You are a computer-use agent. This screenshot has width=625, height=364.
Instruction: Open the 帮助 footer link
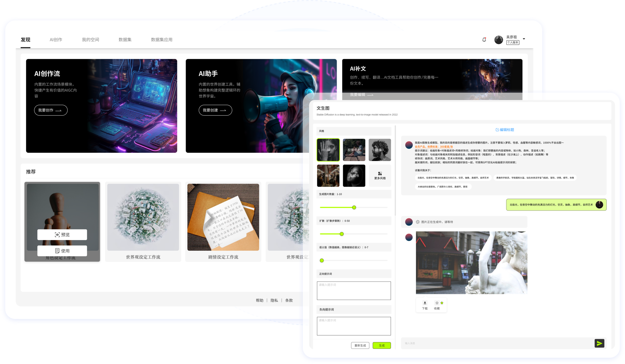click(x=260, y=300)
